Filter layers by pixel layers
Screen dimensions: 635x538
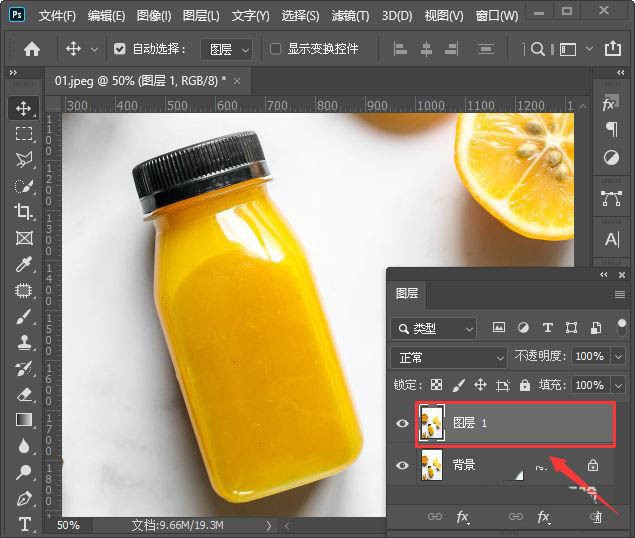click(x=499, y=327)
